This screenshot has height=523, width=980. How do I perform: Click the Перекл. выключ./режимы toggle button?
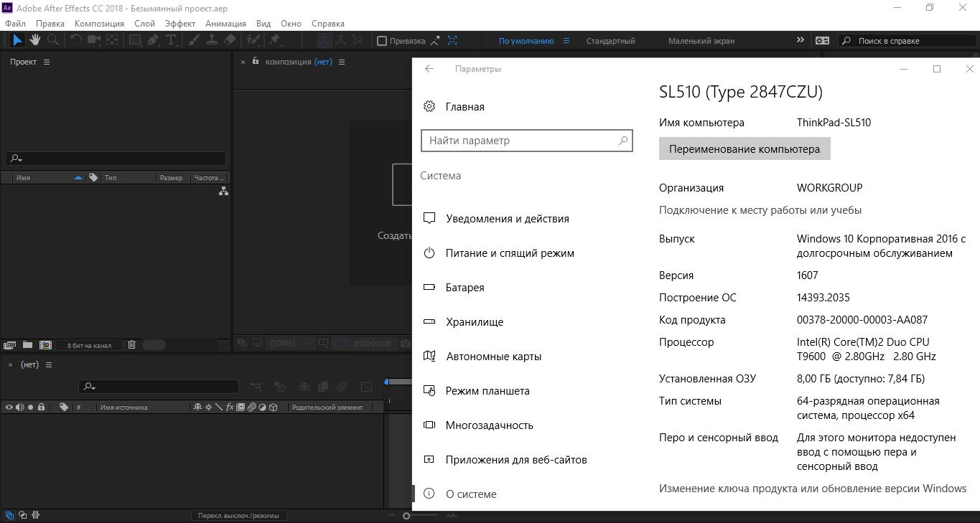click(238, 515)
